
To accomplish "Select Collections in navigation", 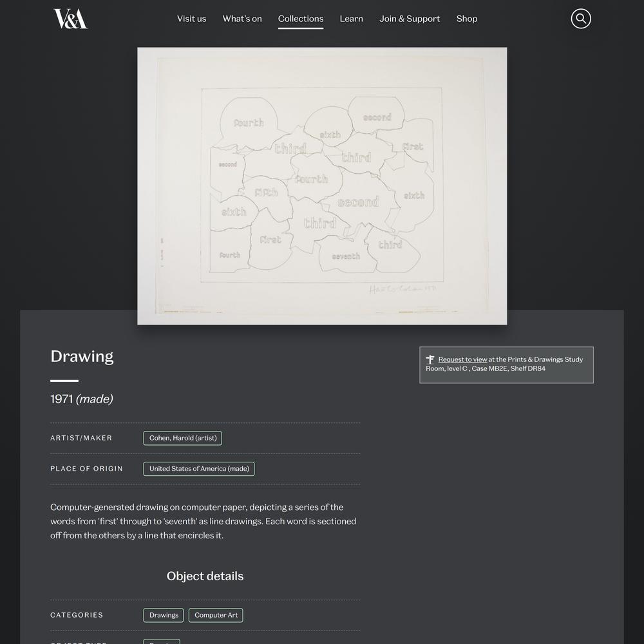I will [301, 19].
